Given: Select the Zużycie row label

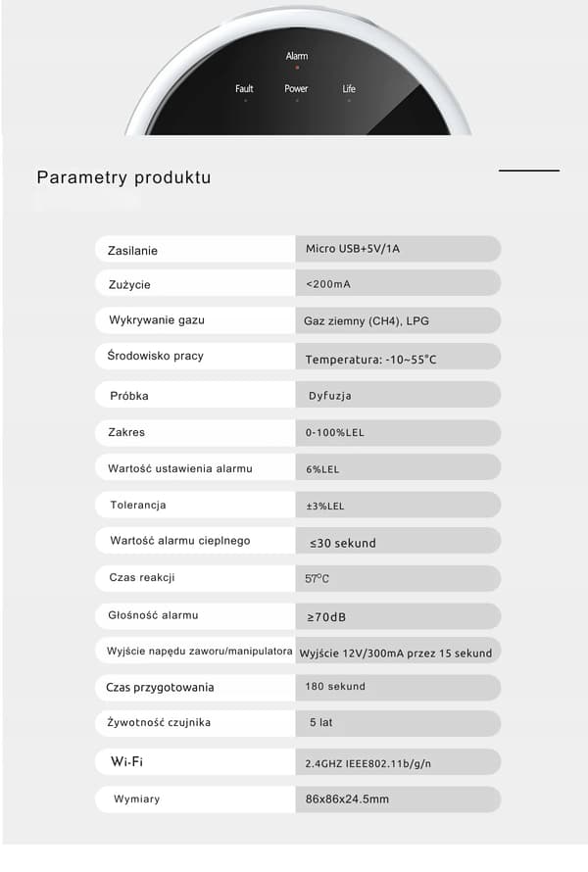Looking at the screenshot, I should click(x=129, y=285).
